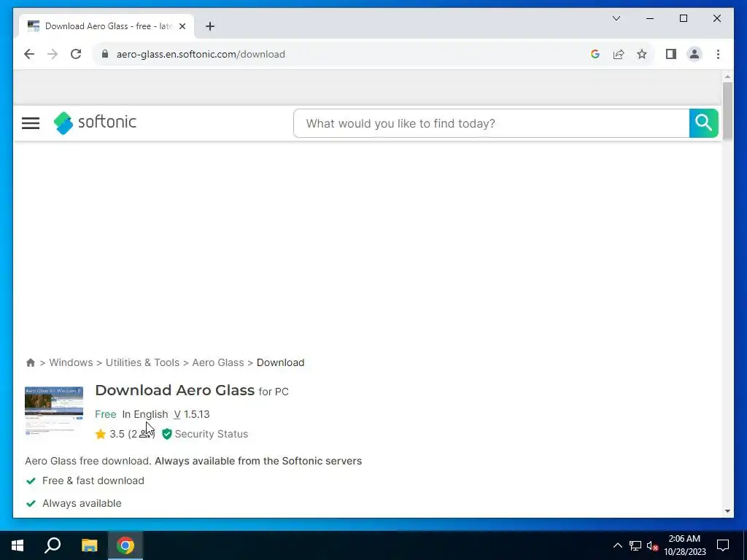The width and height of the screenshot is (747, 560).
Task: Click the 'for PC' label
Action: (274, 392)
